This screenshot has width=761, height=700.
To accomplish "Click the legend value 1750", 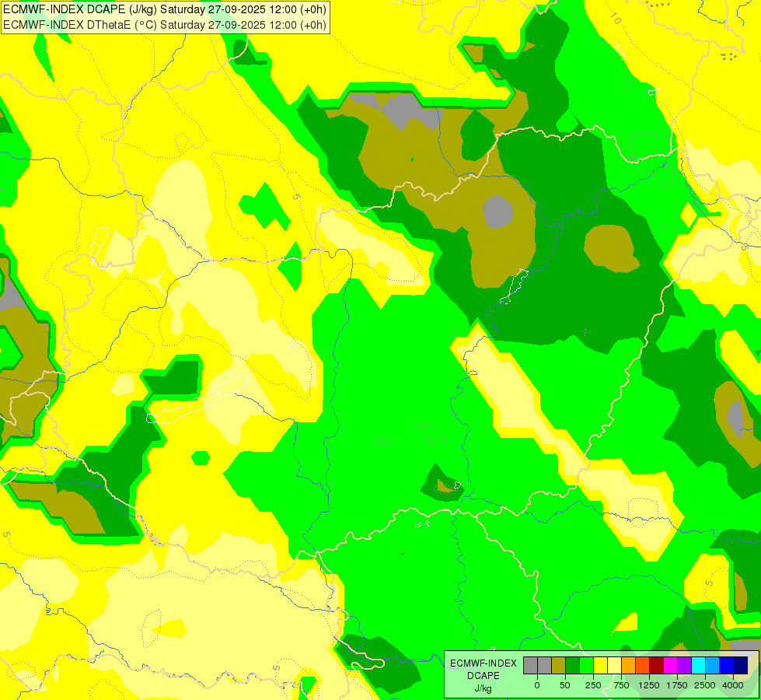I will point(677,685).
